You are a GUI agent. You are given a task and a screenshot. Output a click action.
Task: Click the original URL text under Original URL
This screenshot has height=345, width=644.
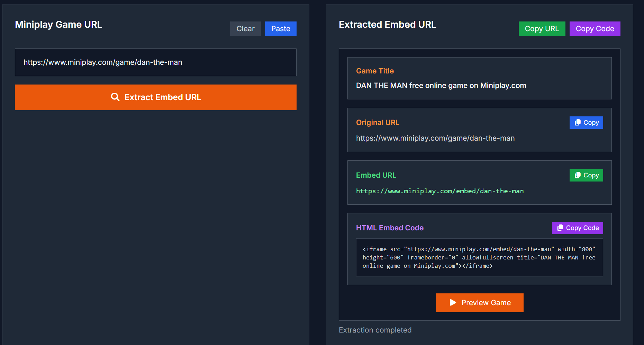tap(435, 138)
